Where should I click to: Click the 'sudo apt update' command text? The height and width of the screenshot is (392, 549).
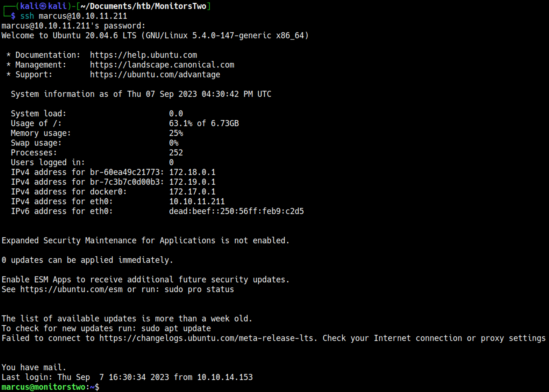(176, 328)
